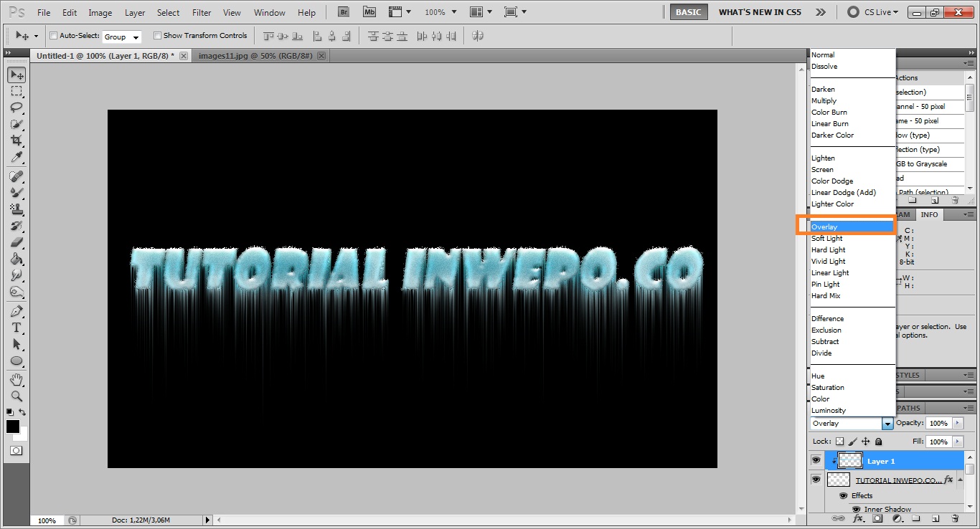The width and height of the screenshot is (980, 529).
Task: Open the Layer menu
Action: coord(135,13)
